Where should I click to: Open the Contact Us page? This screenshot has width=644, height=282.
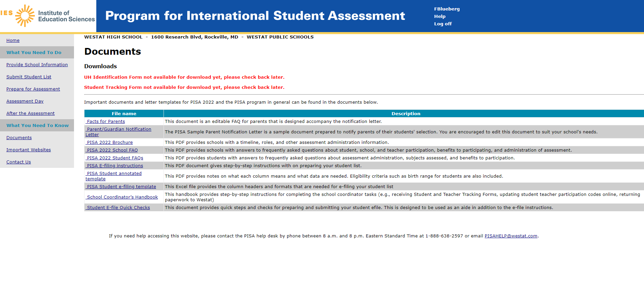(x=19, y=162)
